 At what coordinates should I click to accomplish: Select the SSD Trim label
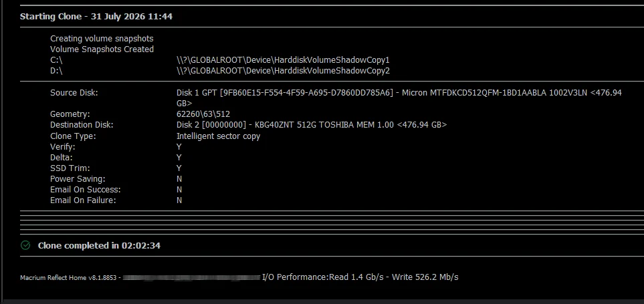pyautogui.click(x=70, y=168)
